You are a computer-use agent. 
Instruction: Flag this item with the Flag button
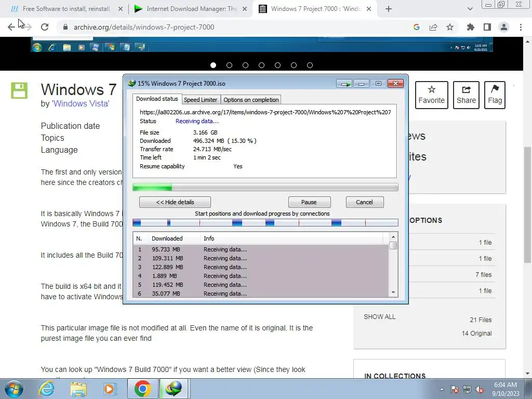(495, 95)
